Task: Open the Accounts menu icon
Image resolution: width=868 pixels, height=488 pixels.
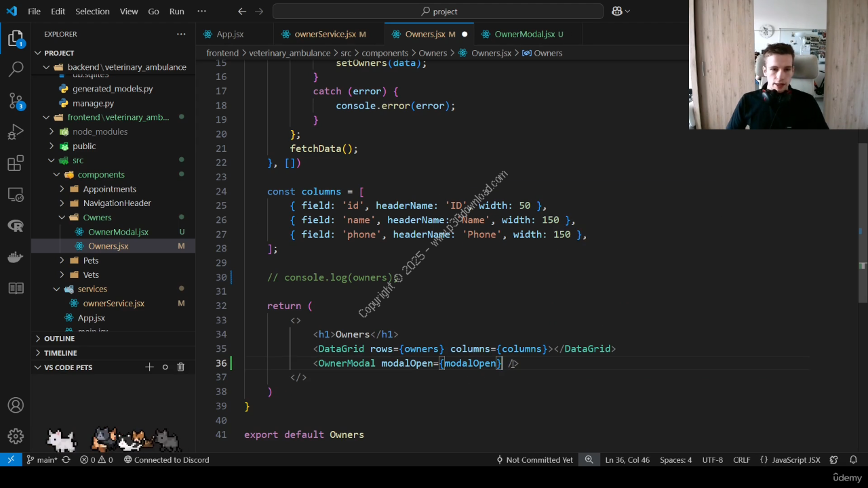Action: tap(16, 405)
